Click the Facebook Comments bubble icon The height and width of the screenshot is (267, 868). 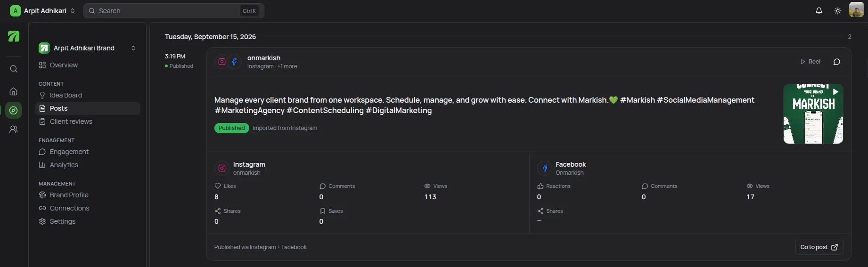[645, 186]
